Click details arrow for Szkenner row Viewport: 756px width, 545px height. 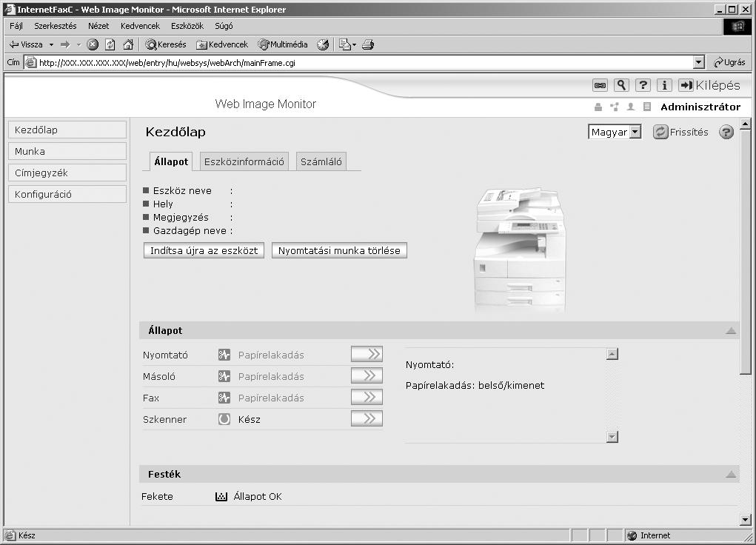pos(367,418)
